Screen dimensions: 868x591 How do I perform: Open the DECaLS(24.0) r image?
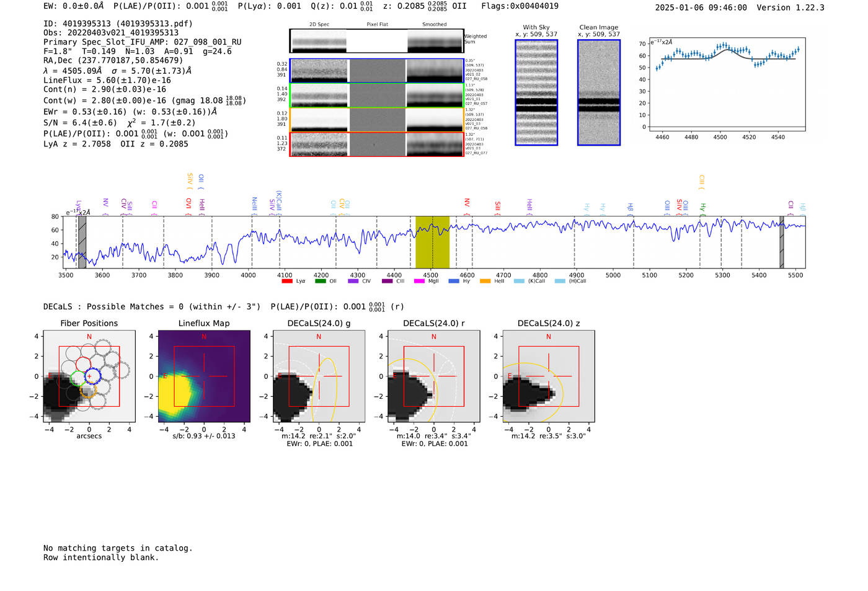pyautogui.click(x=434, y=376)
